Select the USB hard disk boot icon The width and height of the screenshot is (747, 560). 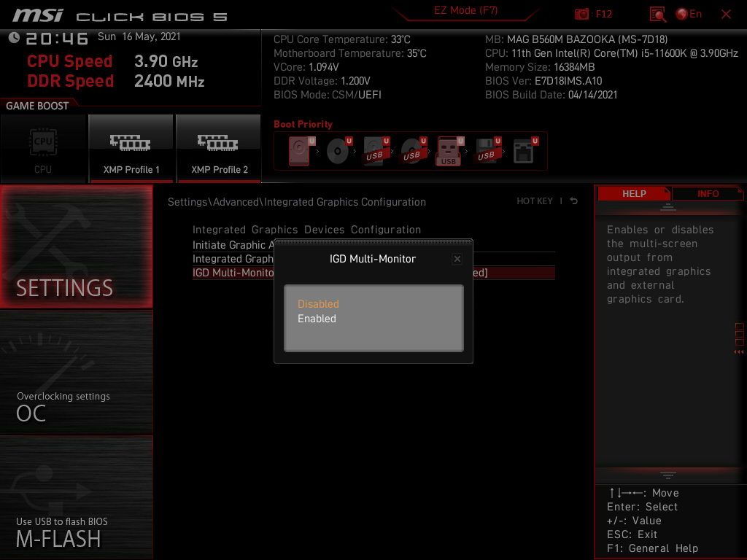376,151
